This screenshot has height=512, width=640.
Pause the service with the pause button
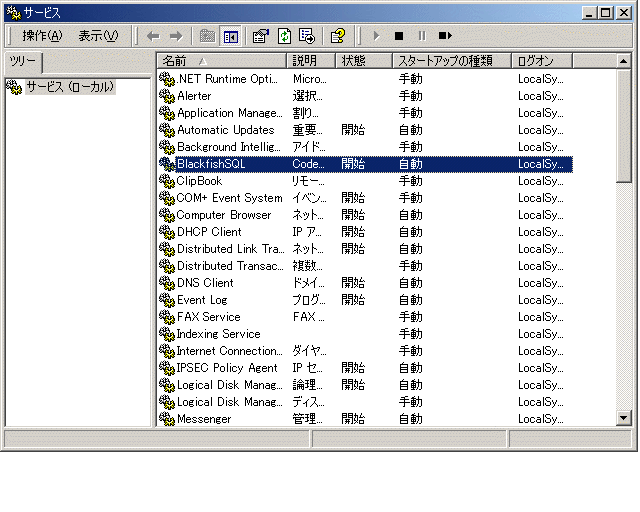422,36
